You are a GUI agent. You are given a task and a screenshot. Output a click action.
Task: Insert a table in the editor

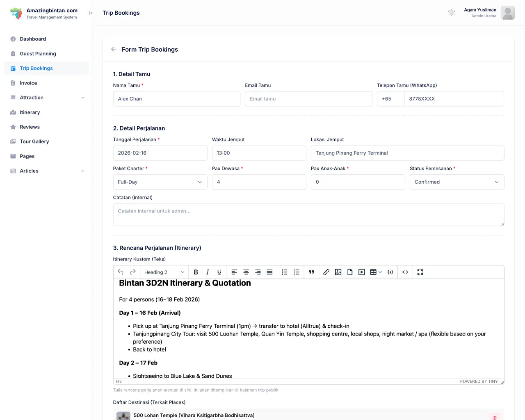tap(373, 272)
